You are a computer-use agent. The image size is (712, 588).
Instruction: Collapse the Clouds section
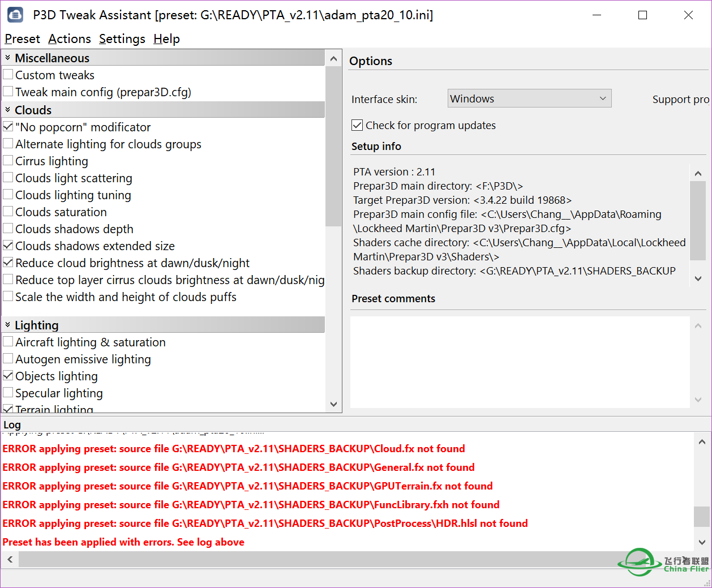[7, 109]
